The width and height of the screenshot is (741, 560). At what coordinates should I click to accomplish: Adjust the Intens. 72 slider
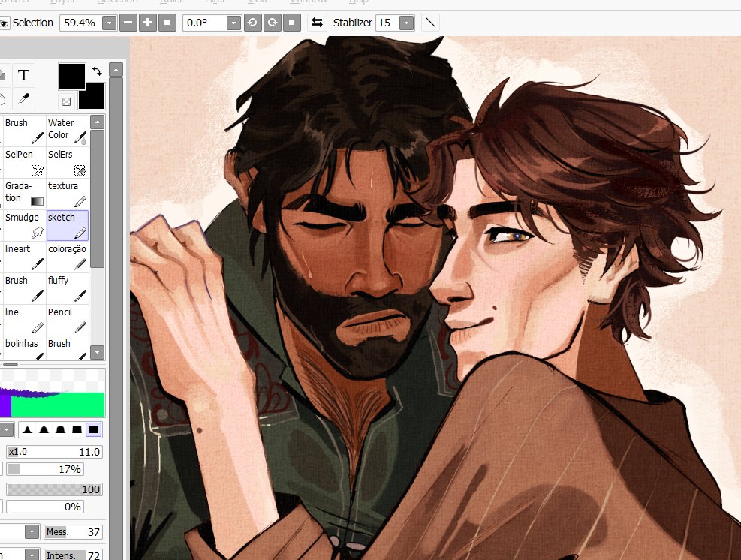click(x=74, y=555)
